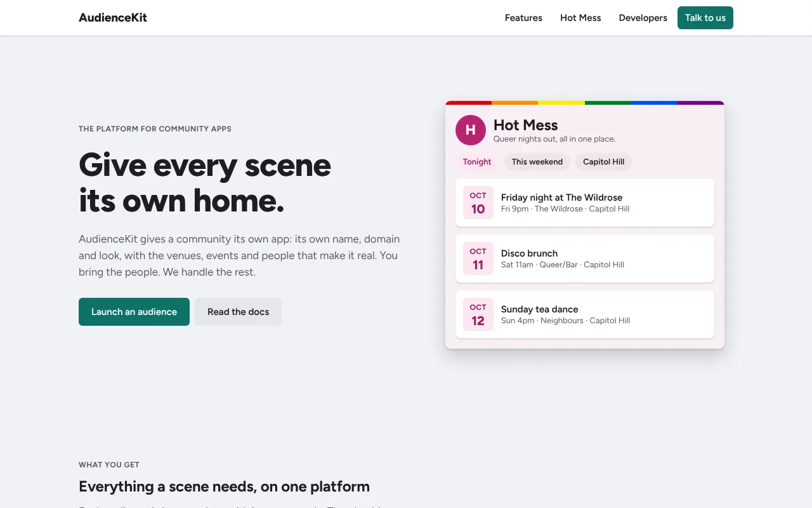Click the OCT 12 date badge
Viewport: 812px width, 508px height.
(x=478, y=314)
